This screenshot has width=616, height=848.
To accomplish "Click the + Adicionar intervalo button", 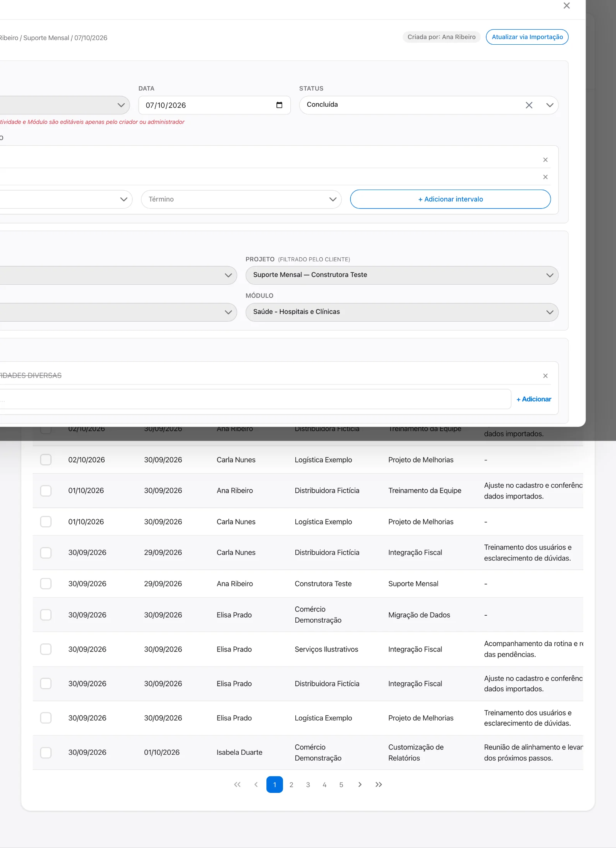I will tap(450, 199).
